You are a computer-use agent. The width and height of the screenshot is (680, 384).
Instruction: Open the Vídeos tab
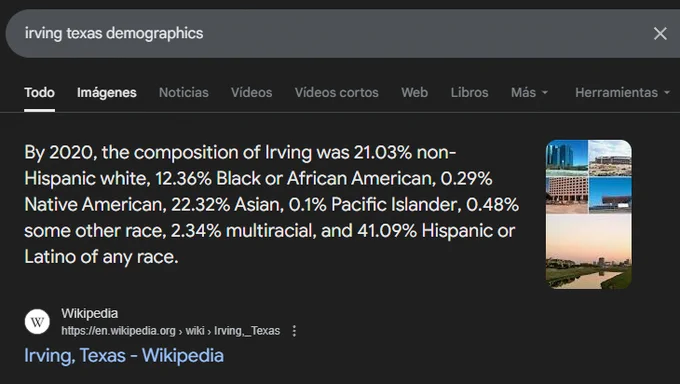(x=252, y=92)
